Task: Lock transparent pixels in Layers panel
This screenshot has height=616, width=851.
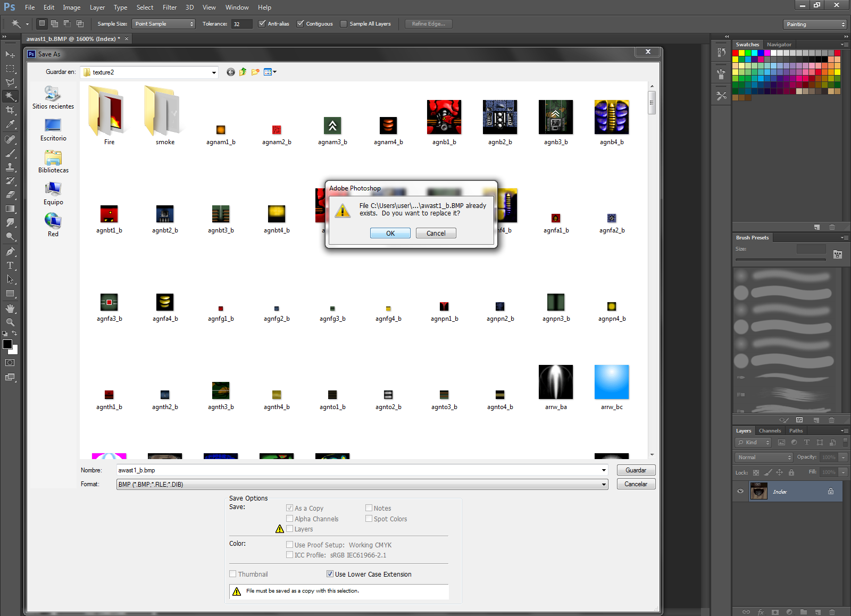Action: [x=756, y=472]
